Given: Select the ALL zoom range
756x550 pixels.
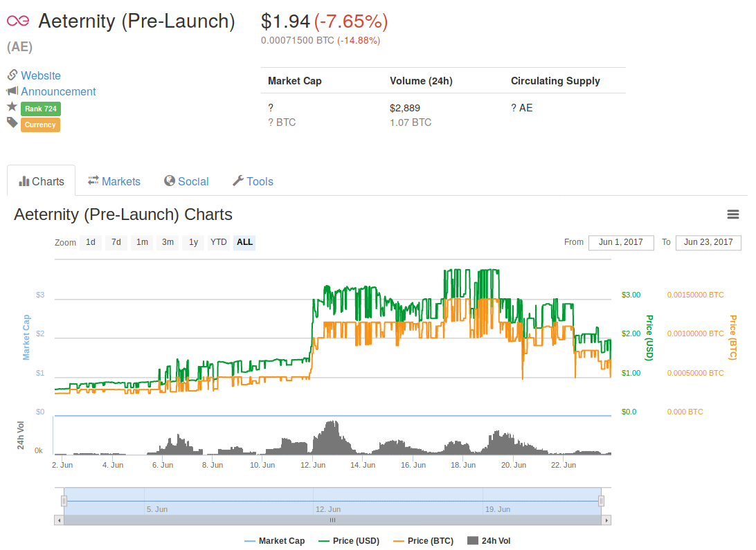Looking at the screenshot, I should point(244,242).
